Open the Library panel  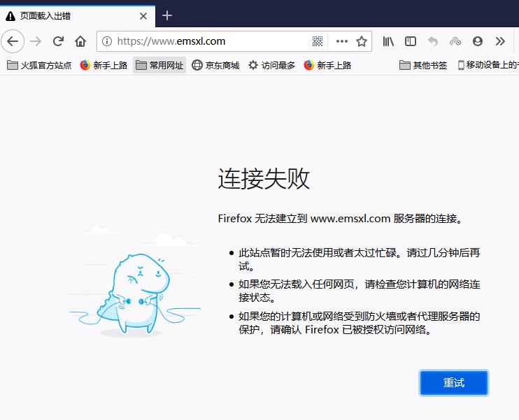pyautogui.click(x=388, y=41)
